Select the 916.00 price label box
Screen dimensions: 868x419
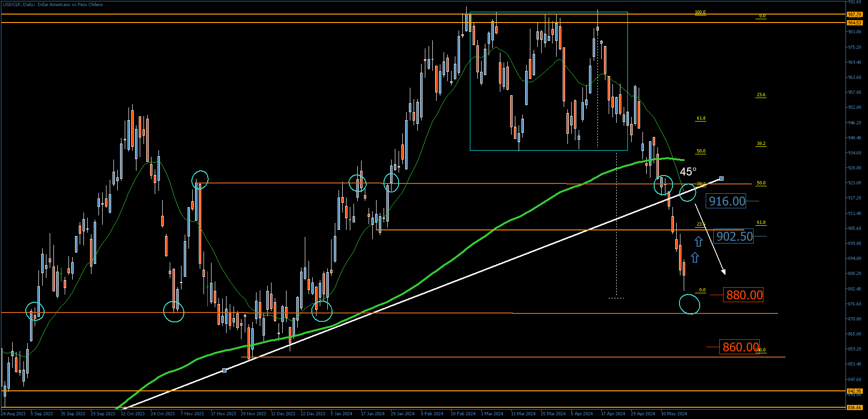click(x=727, y=201)
